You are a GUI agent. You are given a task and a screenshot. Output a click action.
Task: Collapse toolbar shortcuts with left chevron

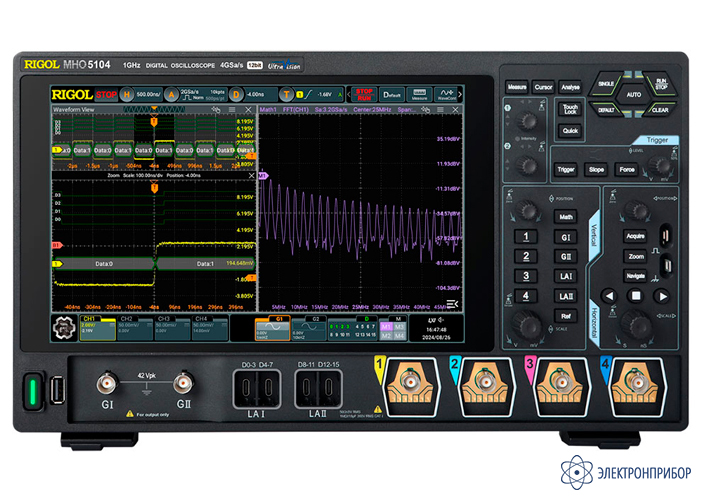349,94
